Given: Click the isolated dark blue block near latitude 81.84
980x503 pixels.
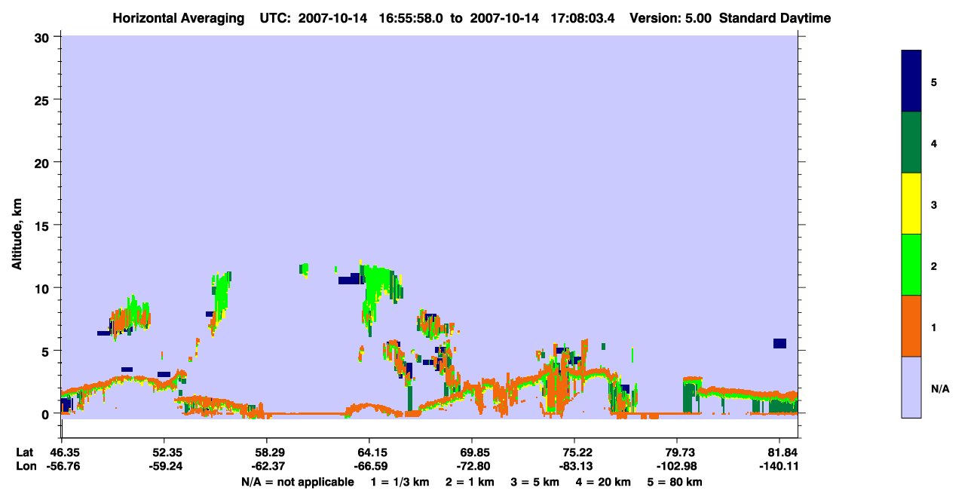Looking at the screenshot, I should (779, 343).
